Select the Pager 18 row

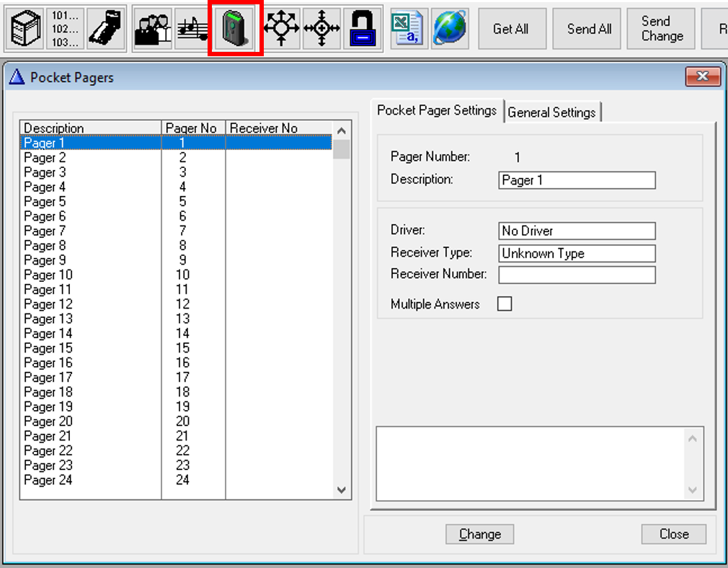(x=177, y=392)
